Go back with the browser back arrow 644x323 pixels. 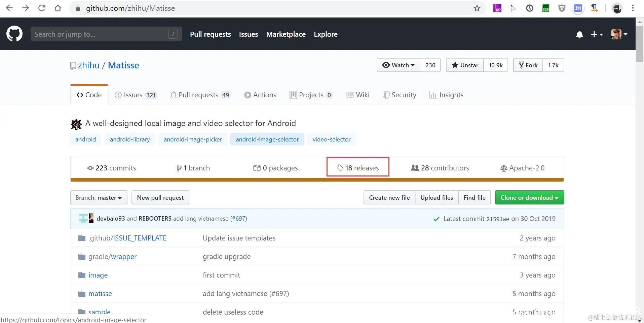pyautogui.click(x=9, y=8)
